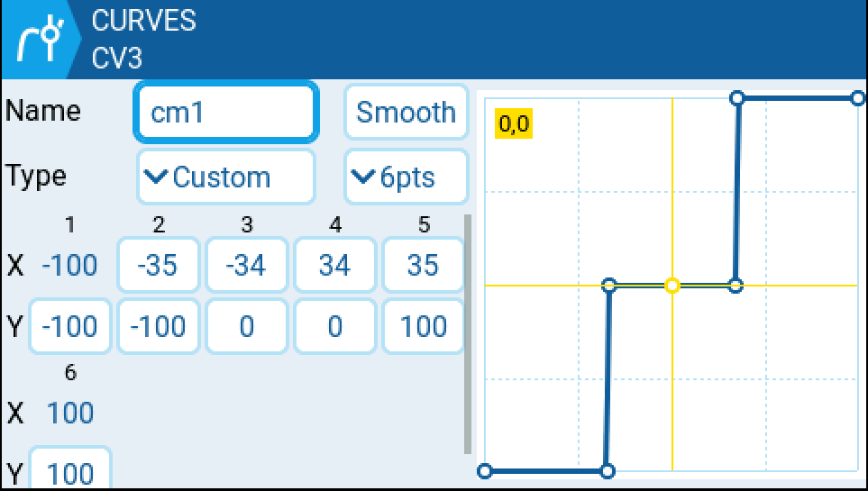
Task: Select point 2 Y value -100
Action: tap(158, 325)
